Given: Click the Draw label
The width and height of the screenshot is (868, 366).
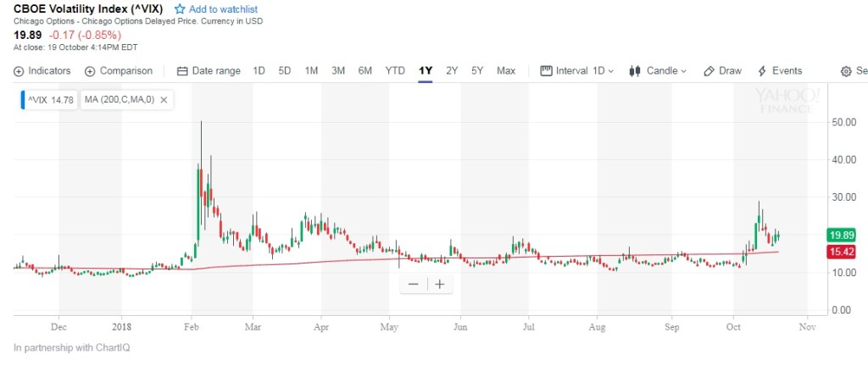Looking at the screenshot, I should [730, 71].
